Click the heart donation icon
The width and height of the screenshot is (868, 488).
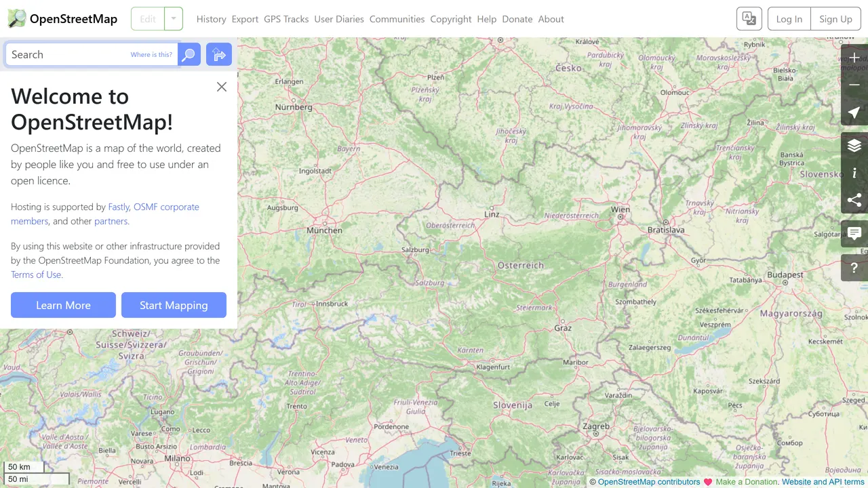pos(708,482)
